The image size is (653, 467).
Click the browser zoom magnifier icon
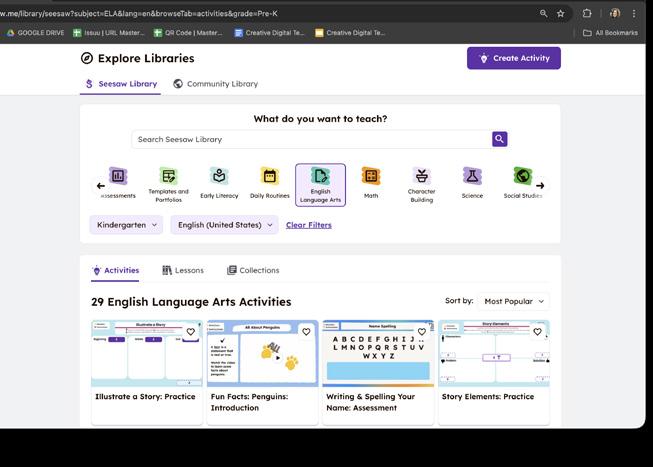click(543, 13)
